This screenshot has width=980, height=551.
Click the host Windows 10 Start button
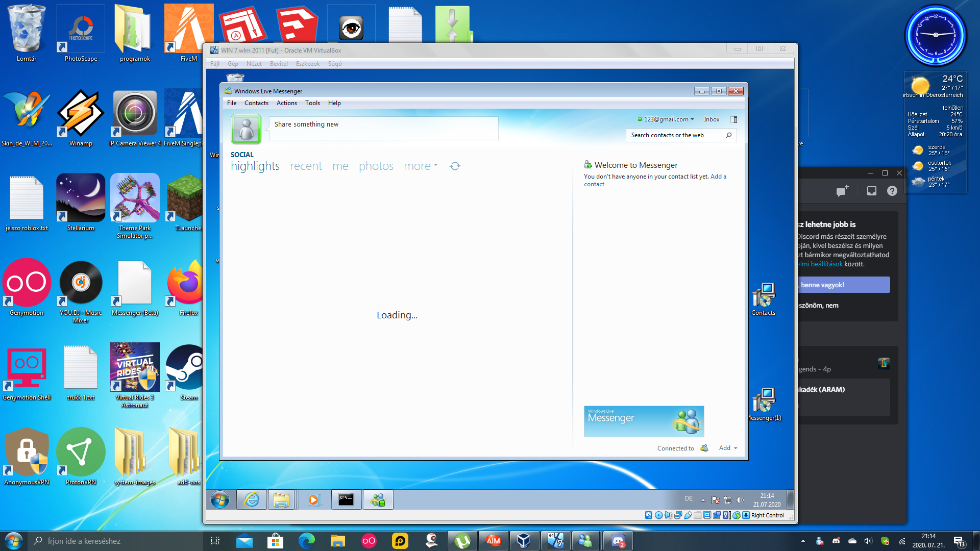coord(14,541)
